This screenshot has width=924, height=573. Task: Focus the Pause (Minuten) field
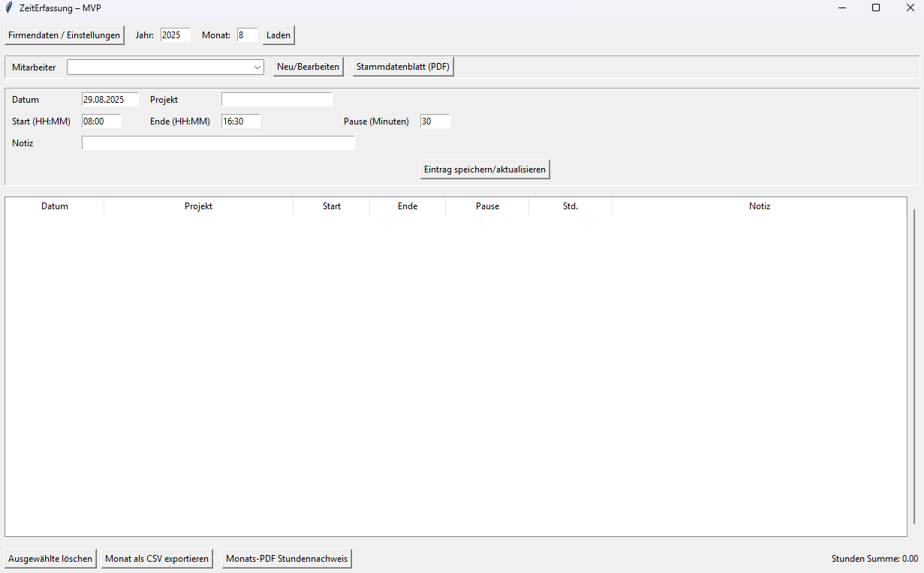pyautogui.click(x=435, y=121)
